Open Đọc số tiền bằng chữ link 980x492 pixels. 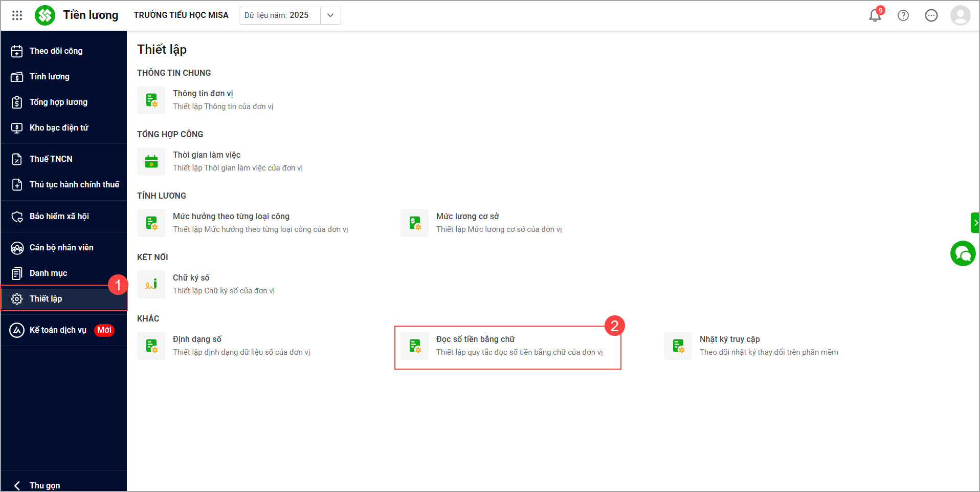(x=476, y=339)
